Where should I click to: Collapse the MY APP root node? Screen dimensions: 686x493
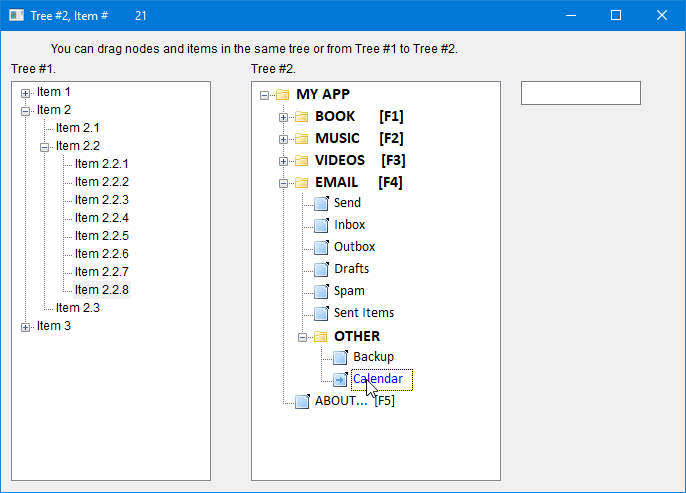[x=264, y=95]
